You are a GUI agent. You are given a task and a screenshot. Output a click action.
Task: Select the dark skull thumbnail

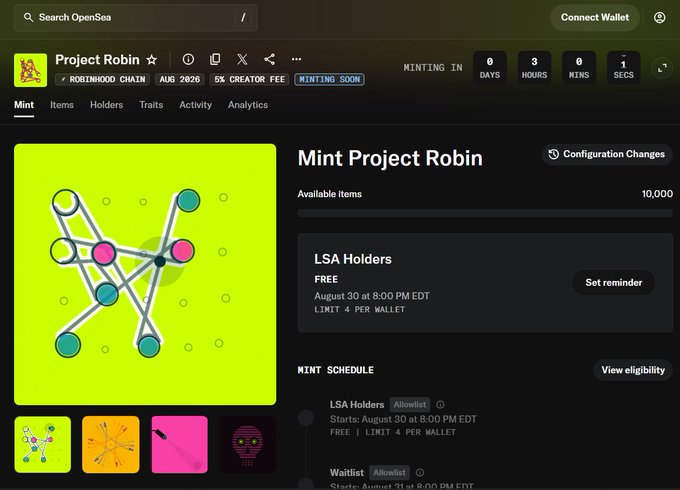[248, 444]
